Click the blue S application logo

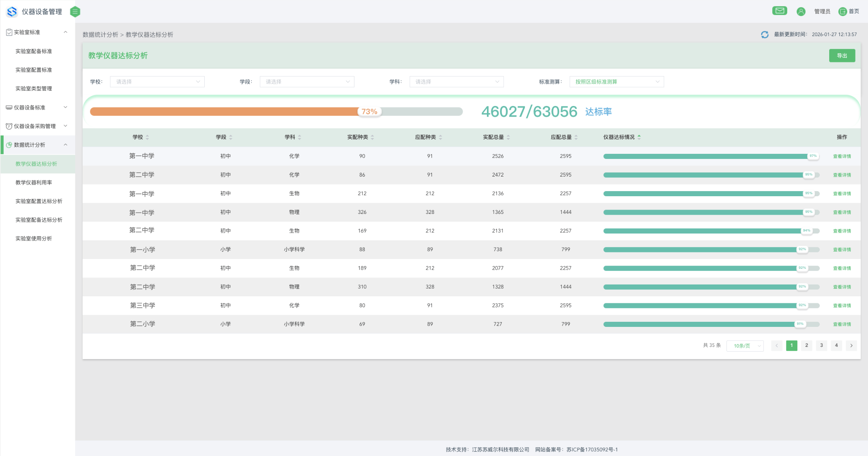click(x=12, y=12)
